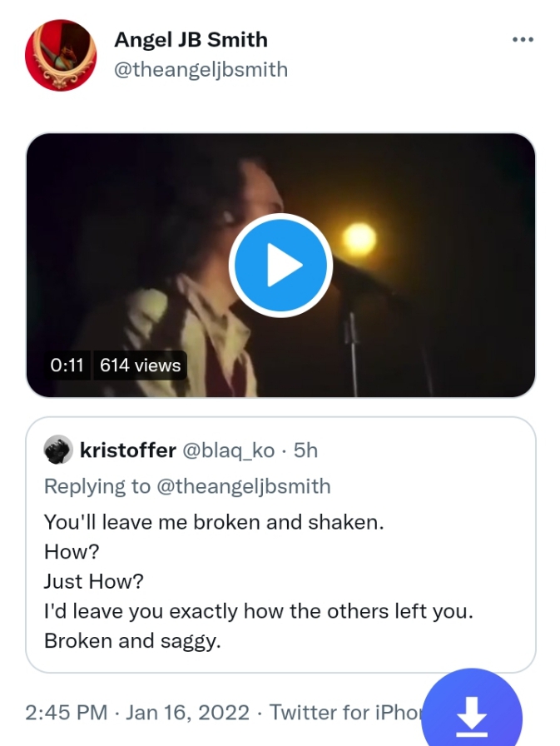Click the kristoffer display name
The width and height of the screenshot is (560, 746).
127,450
